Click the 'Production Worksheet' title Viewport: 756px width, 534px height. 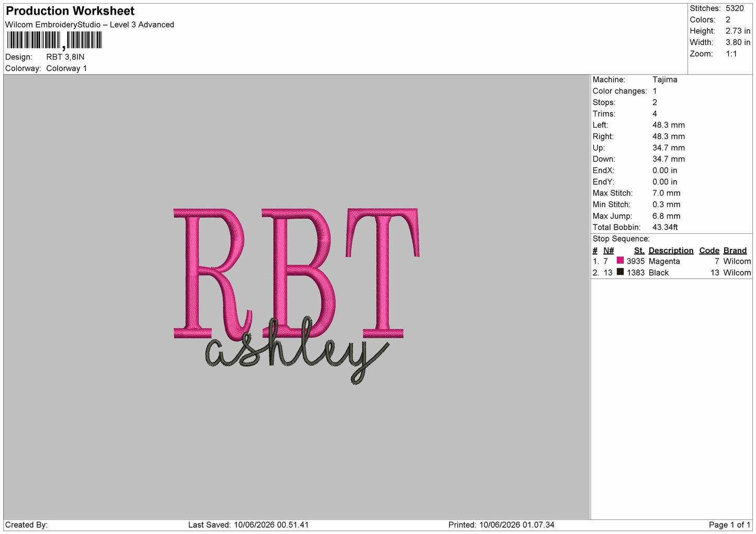click(x=70, y=11)
